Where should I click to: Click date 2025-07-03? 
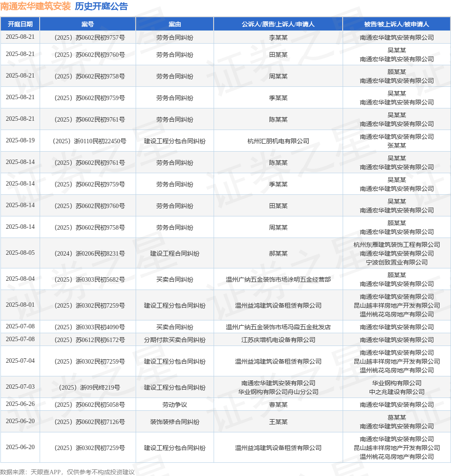20,387
